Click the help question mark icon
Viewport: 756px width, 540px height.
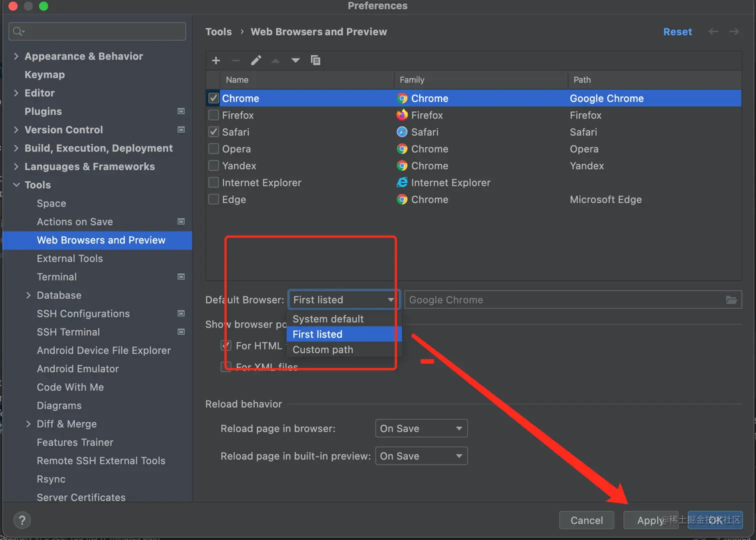click(x=22, y=520)
